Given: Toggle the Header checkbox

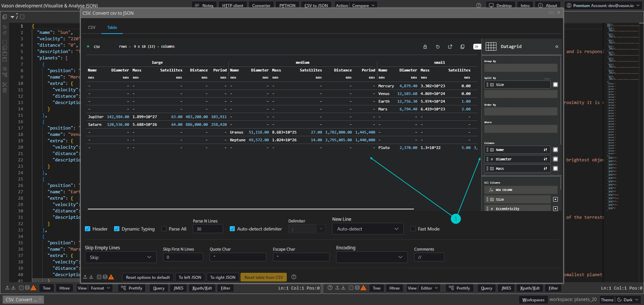Looking at the screenshot, I should (88, 229).
